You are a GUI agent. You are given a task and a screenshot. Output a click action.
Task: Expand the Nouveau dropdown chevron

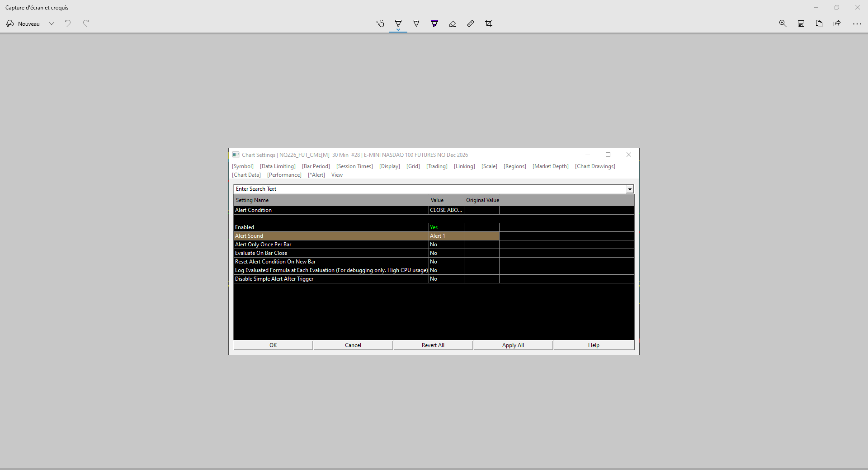click(x=52, y=23)
